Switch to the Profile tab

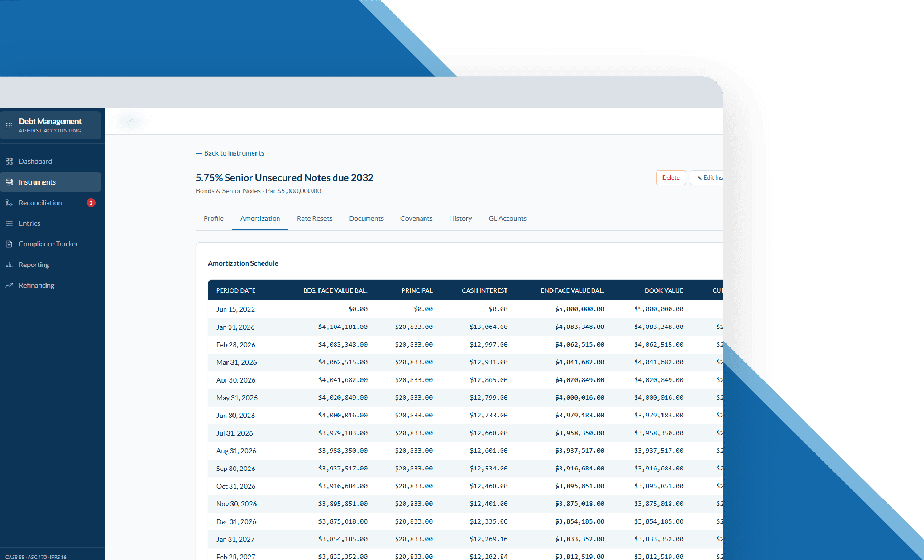click(x=214, y=218)
